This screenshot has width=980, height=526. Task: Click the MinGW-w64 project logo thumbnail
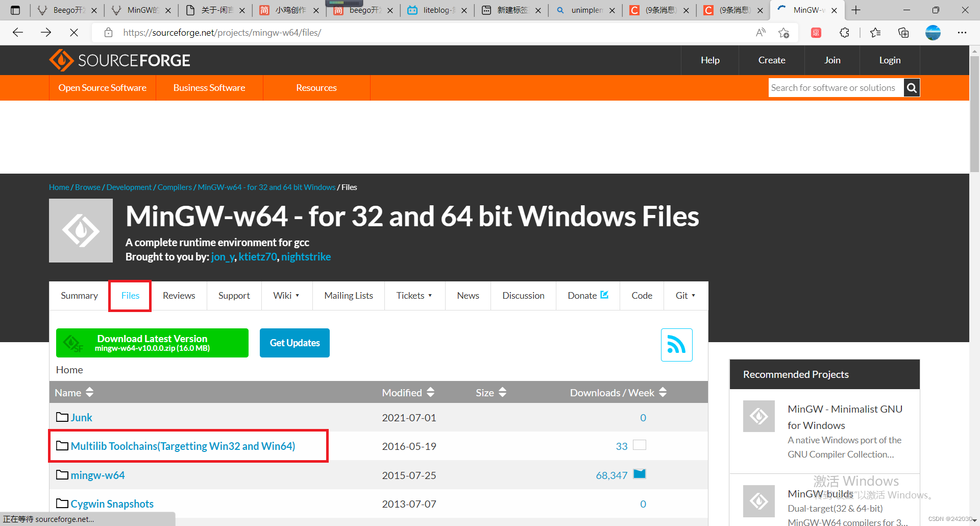81,231
